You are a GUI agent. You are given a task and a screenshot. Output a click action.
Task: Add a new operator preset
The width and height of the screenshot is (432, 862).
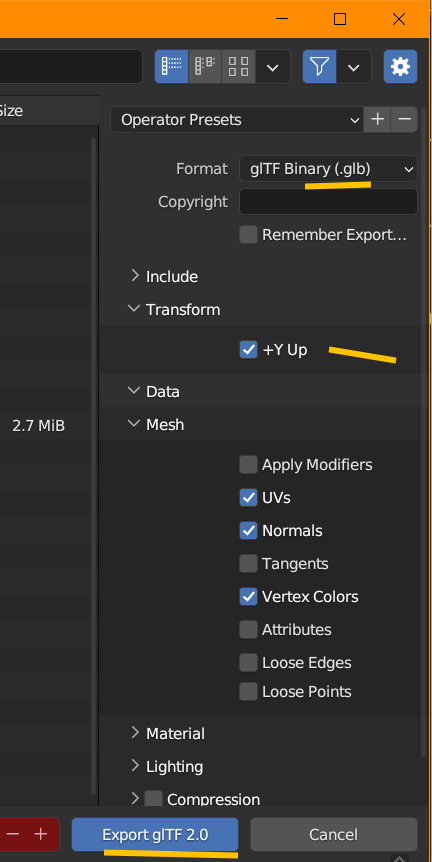click(x=377, y=120)
